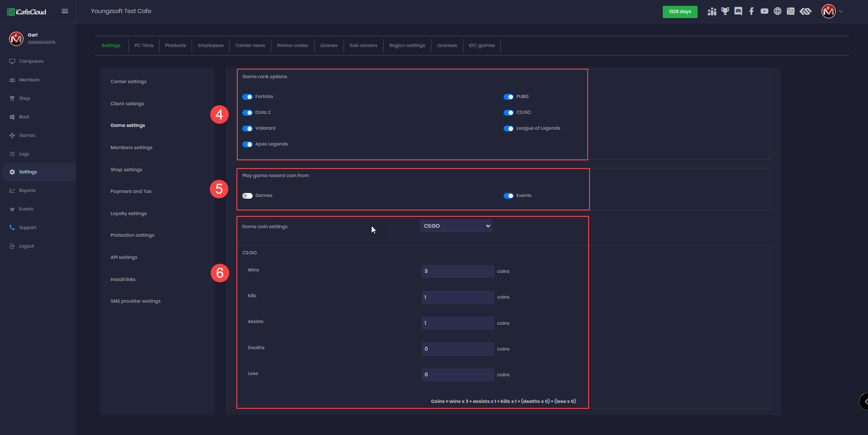Screen dimensions: 868x435
Task: Turn off League of Legends toggle
Action: 508,128
